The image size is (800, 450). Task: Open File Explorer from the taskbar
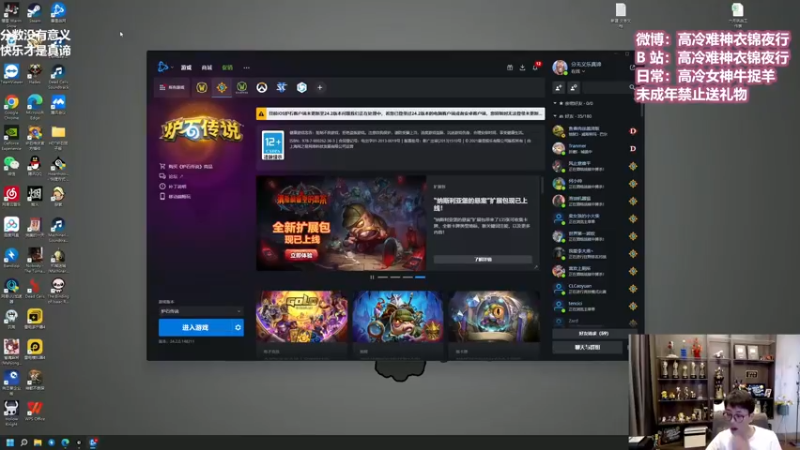click(37, 442)
